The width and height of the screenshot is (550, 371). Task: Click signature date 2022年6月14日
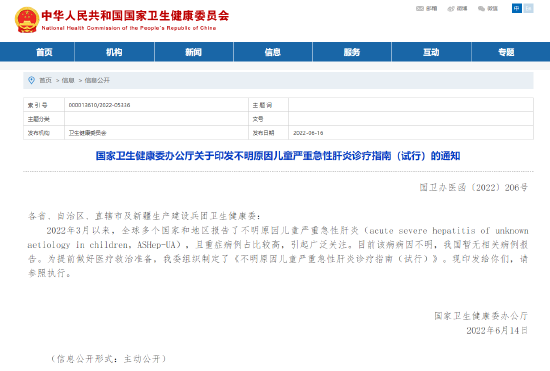[497, 330]
